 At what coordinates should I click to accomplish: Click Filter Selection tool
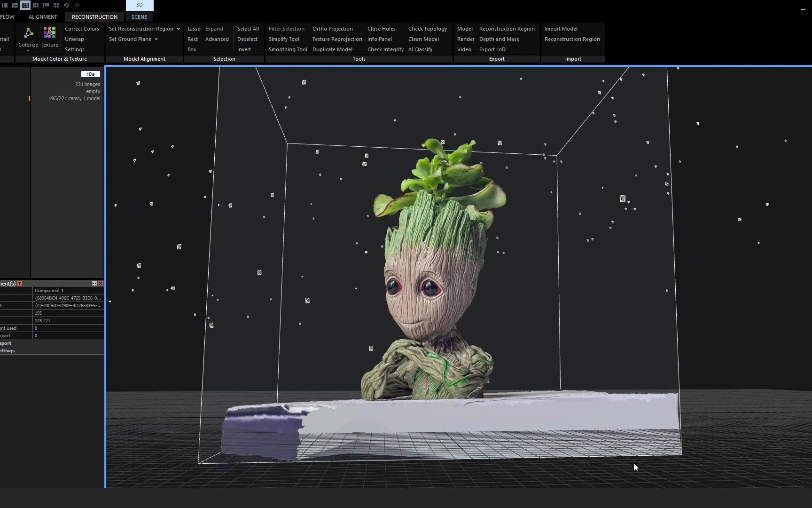[287, 29]
